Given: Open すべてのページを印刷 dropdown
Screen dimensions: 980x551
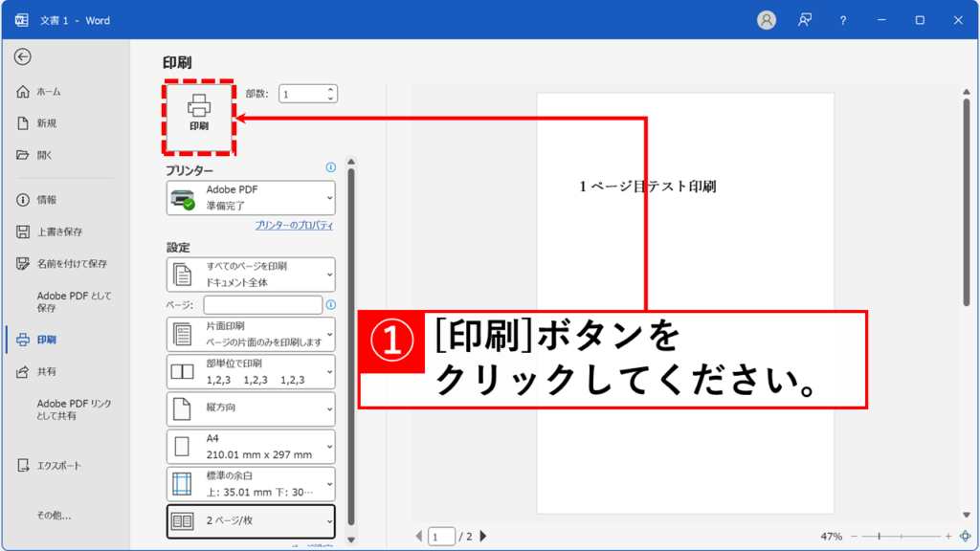Looking at the screenshot, I should 251,275.
